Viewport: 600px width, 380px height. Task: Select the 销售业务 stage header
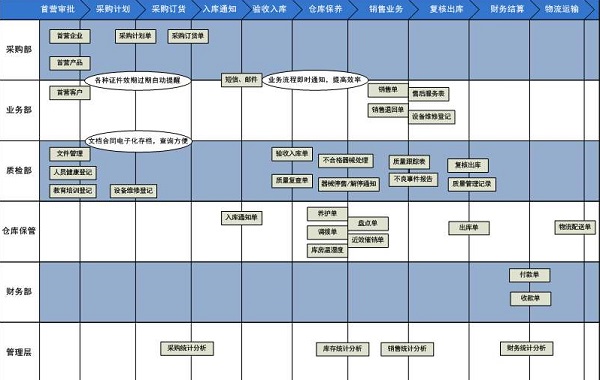click(386, 9)
